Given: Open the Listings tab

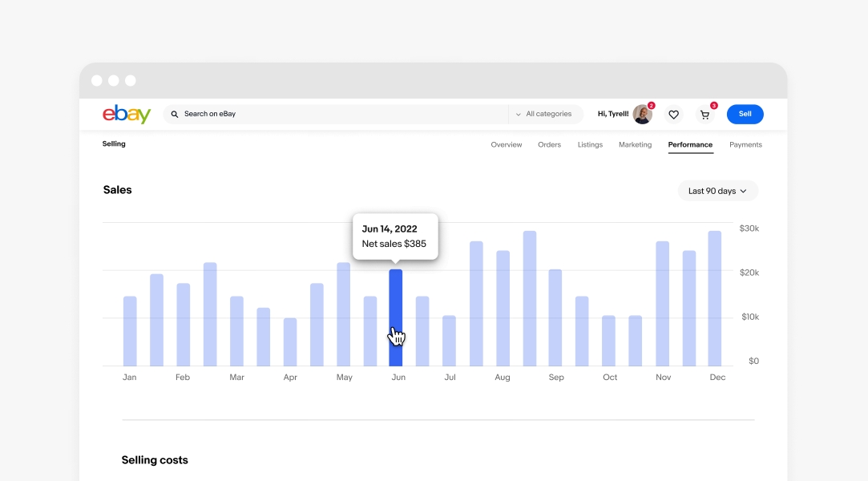Looking at the screenshot, I should tap(590, 145).
